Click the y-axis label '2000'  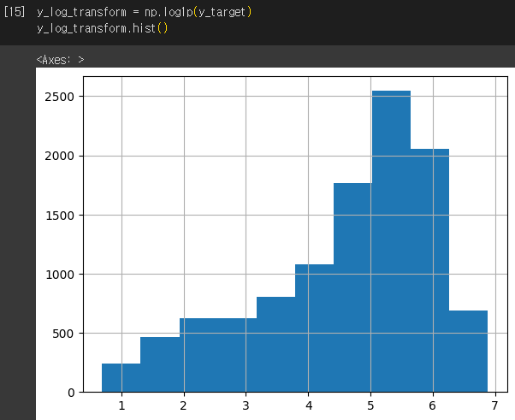tap(59, 156)
